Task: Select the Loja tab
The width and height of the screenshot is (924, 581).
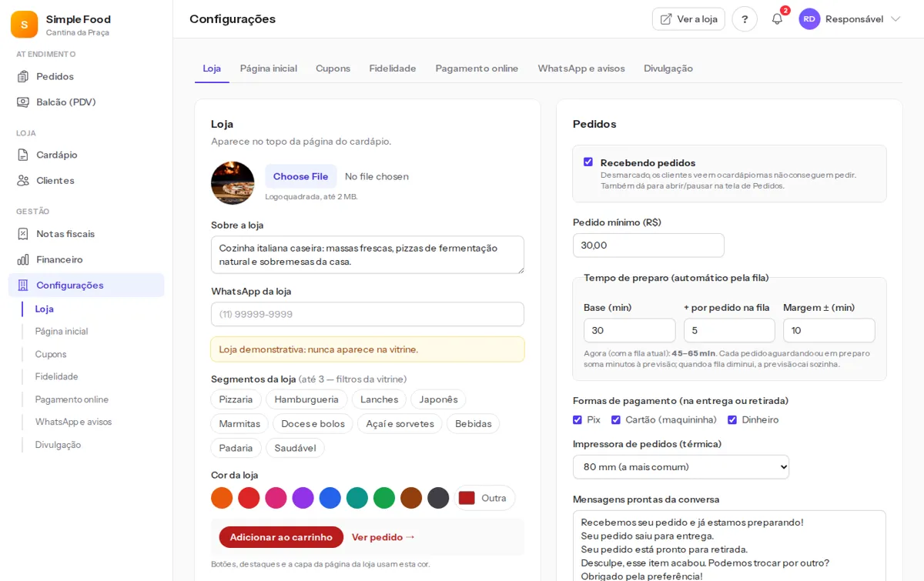Action: 212,68
